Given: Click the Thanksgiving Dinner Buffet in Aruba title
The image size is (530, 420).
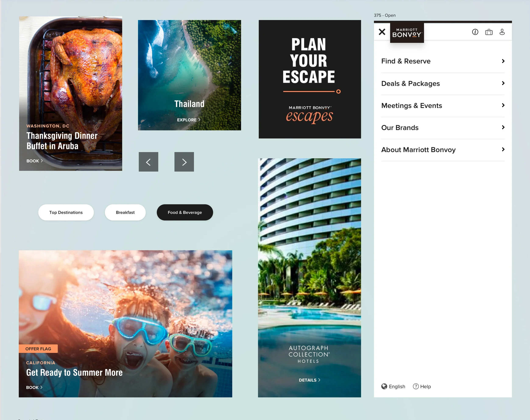Looking at the screenshot, I should [x=62, y=141].
